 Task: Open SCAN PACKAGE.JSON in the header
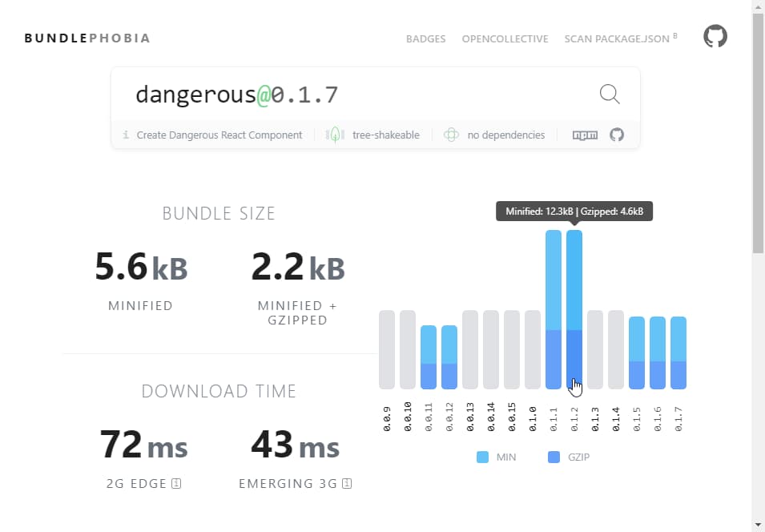(617, 38)
